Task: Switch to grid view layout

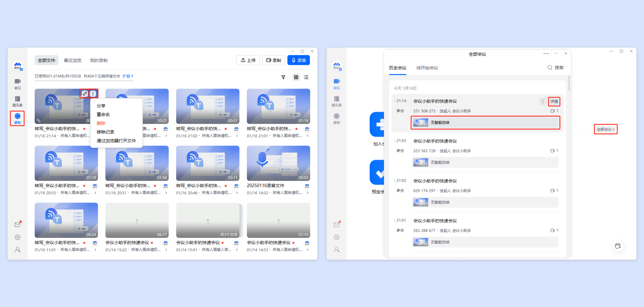Action: point(296,77)
